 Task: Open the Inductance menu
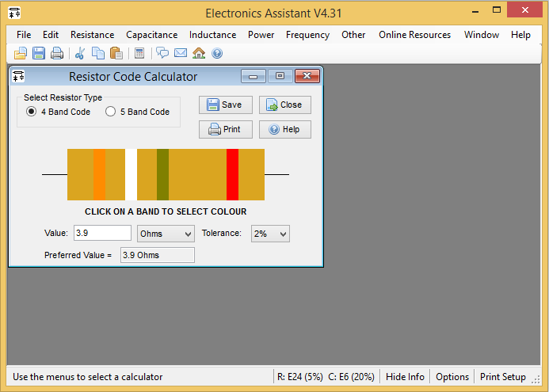(213, 35)
